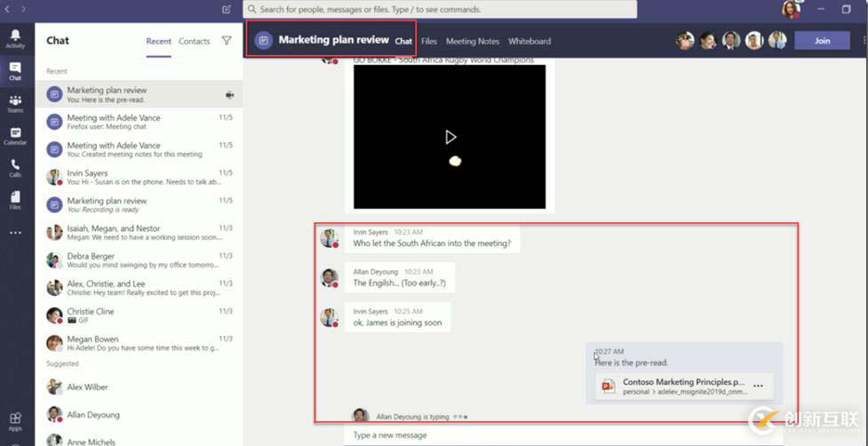Open the Contoso Marketing Principles attachment
This screenshot has width=868, height=446.
click(684, 386)
